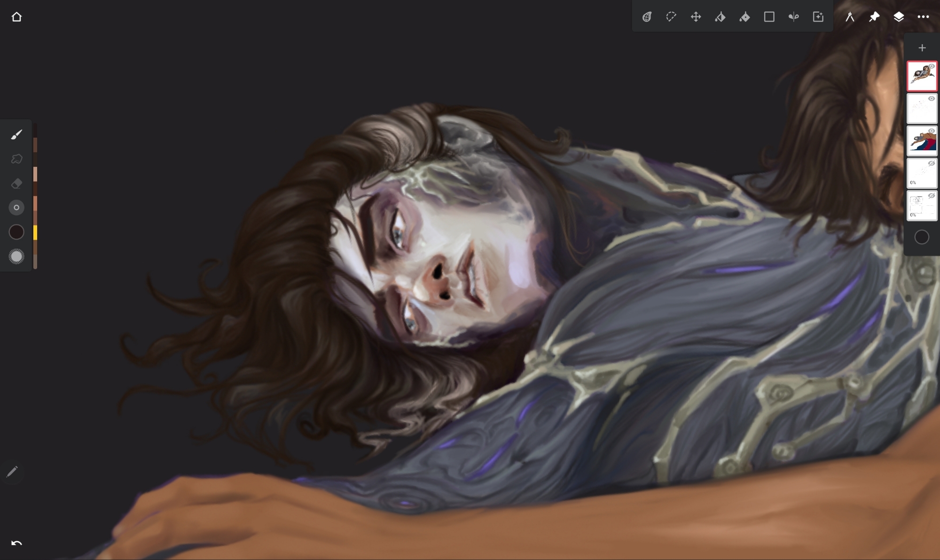Screen dimensions: 940x560
Task: Show the hidden fourth layer at 0%
Action: 932,163
